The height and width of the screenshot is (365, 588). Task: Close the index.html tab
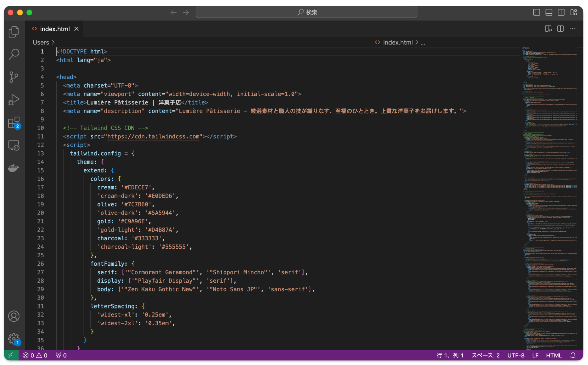(76, 29)
